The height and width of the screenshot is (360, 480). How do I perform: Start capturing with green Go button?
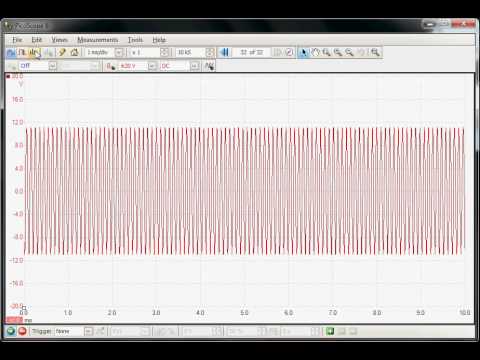pos(11,331)
